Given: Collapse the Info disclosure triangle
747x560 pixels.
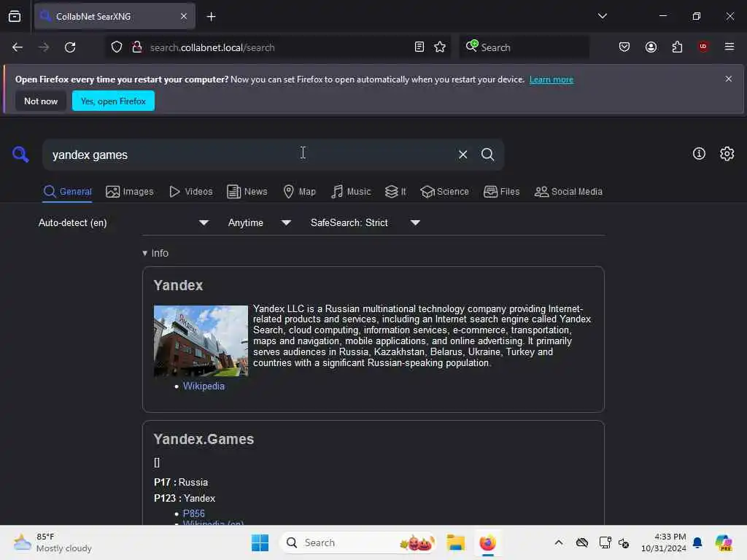Looking at the screenshot, I should coord(145,253).
